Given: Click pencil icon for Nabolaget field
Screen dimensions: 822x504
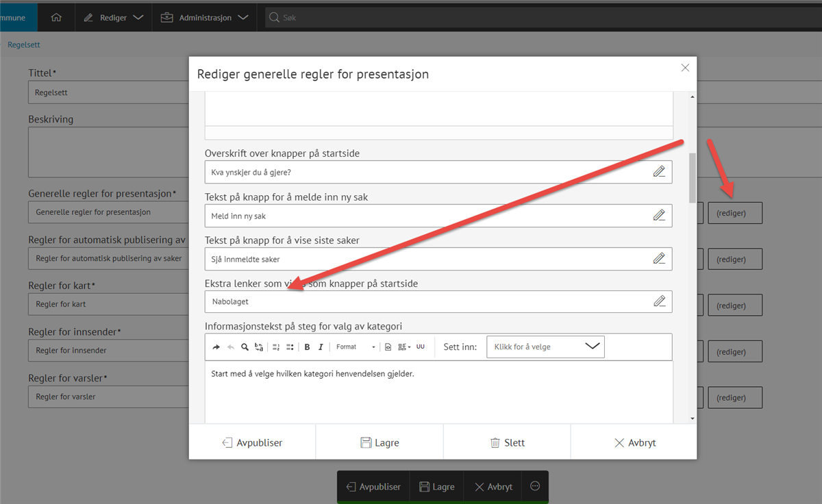Looking at the screenshot, I should tap(659, 301).
